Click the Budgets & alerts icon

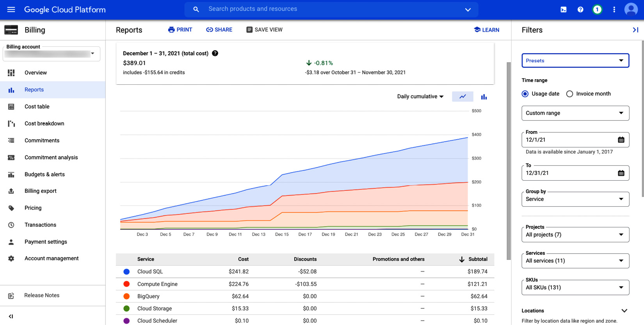coord(11,174)
